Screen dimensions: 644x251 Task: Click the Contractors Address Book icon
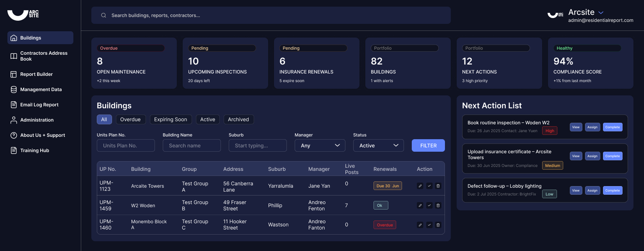pos(14,56)
